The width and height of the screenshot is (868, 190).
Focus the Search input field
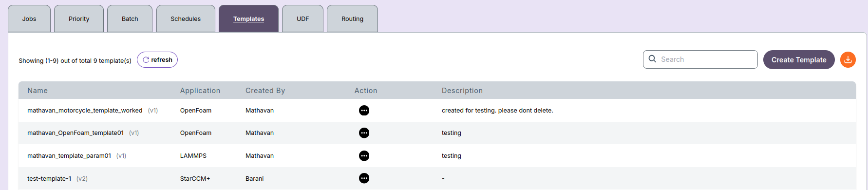pos(700,59)
